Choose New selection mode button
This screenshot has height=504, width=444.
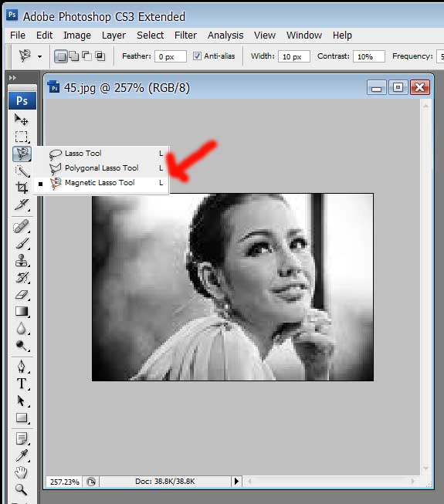[60, 56]
